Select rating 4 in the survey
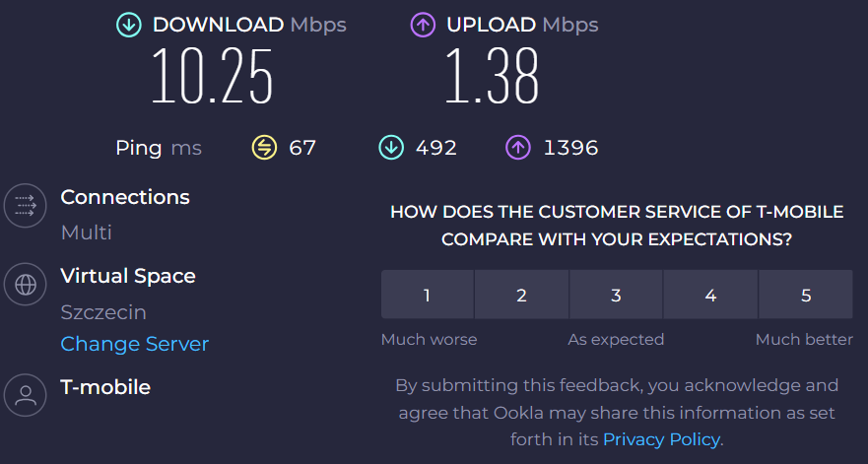Image resolution: width=868 pixels, height=464 pixels. (710, 295)
